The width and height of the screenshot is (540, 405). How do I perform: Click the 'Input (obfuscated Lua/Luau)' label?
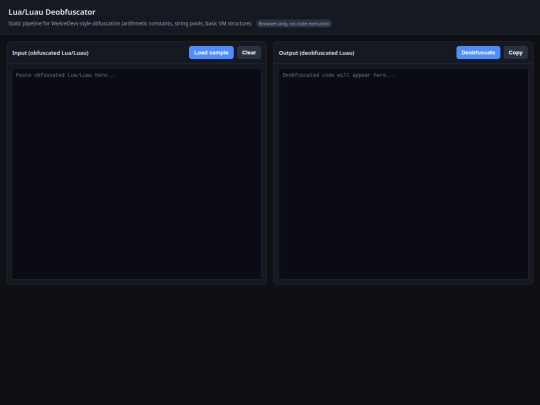50,53
